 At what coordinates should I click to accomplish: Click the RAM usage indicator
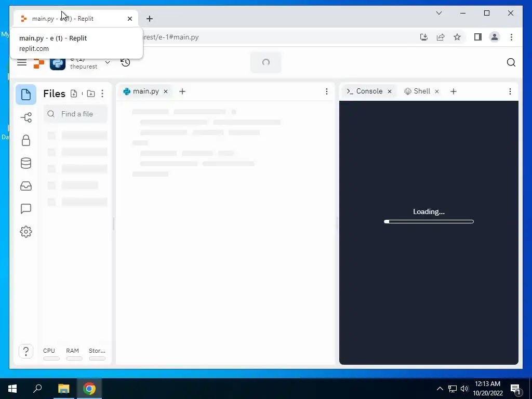pos(74,354)
